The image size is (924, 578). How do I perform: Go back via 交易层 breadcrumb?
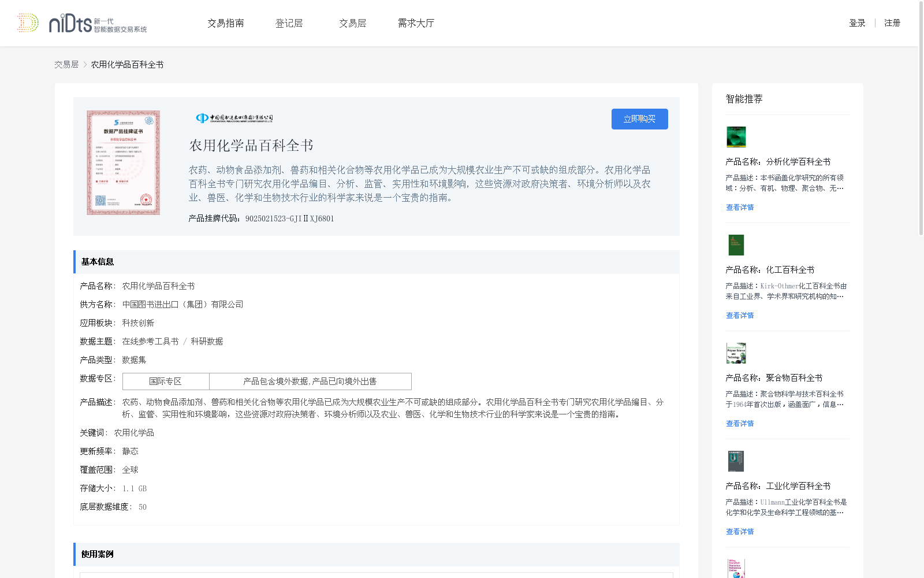66,65
